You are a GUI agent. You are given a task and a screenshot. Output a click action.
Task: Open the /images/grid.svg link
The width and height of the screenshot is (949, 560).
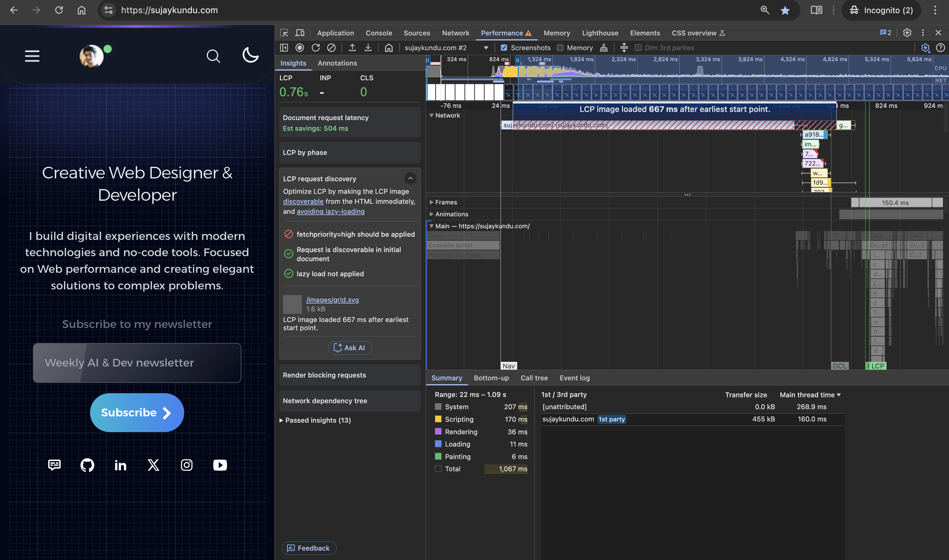332,300
